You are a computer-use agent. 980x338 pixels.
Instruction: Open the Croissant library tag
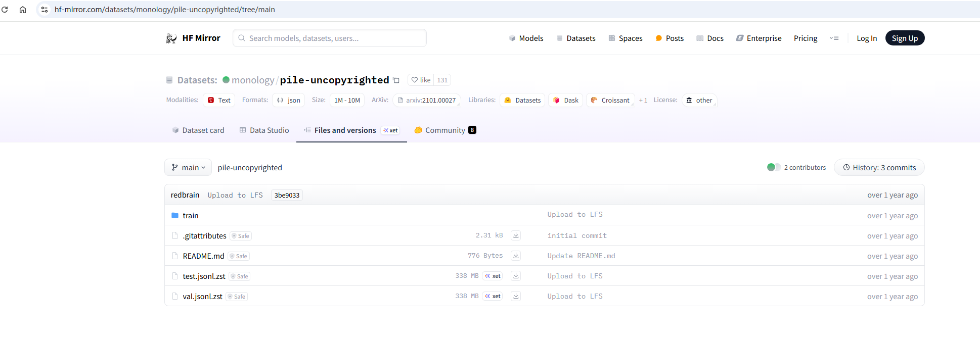click(x=610, y=101)
